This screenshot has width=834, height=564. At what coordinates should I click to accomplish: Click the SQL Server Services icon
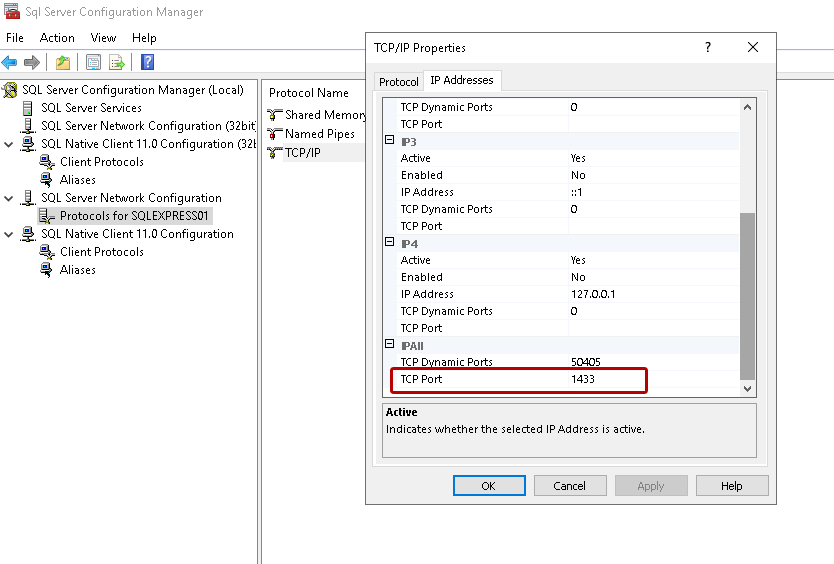pyautogui.click(x=28, y=108)
